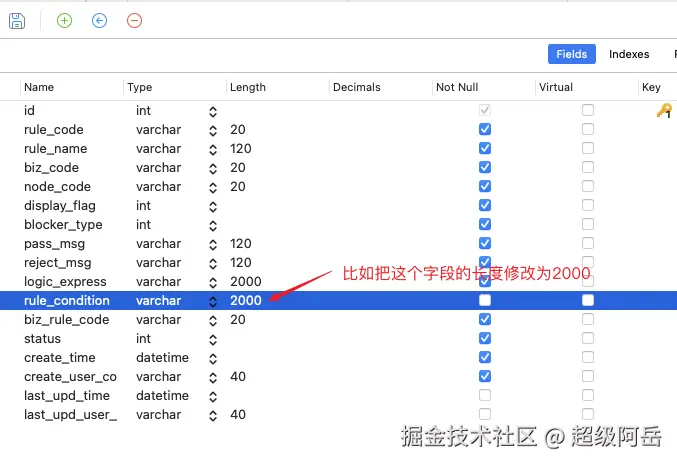Click the status field name
This screenshot has width=677, height=464.
[x=42, y=338]
